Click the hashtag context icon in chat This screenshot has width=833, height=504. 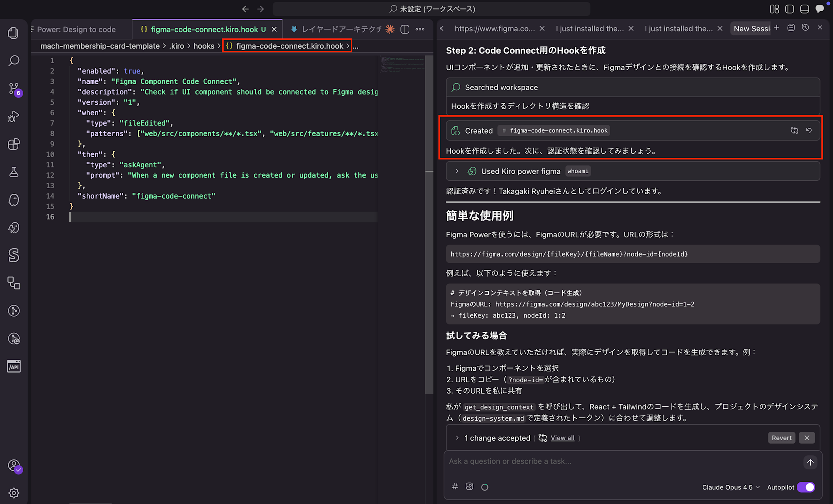click(454, 486)
